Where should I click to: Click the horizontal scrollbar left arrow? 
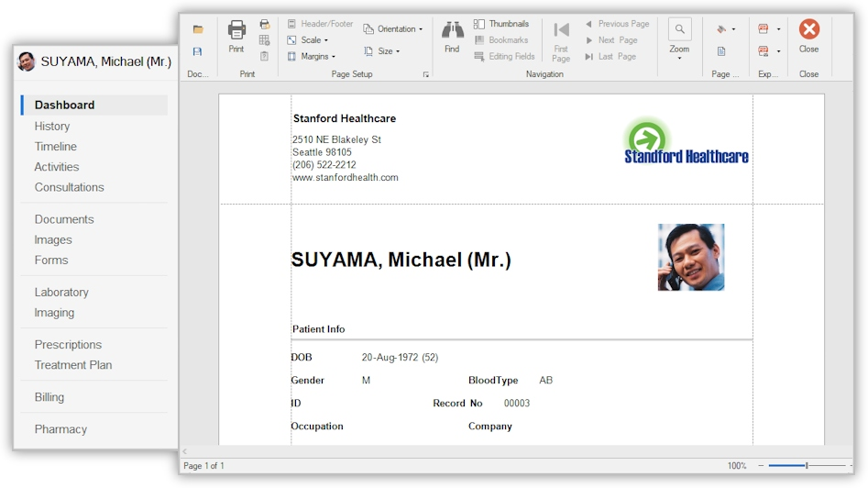coord(185,451)
